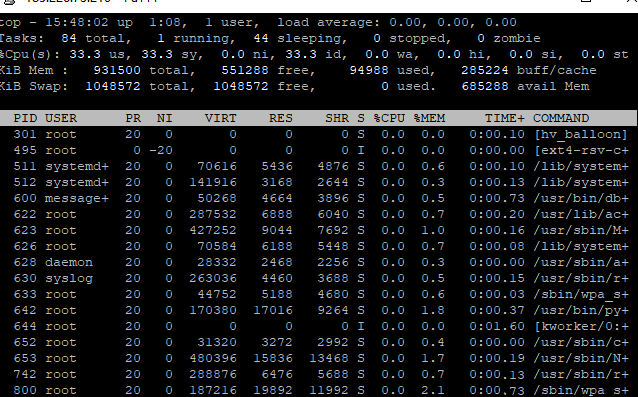Screen dimensions: 638x397
Task: Click %MEM value 1.0 for PID 623
Action: pyautogui.click(x=433, y=230)
